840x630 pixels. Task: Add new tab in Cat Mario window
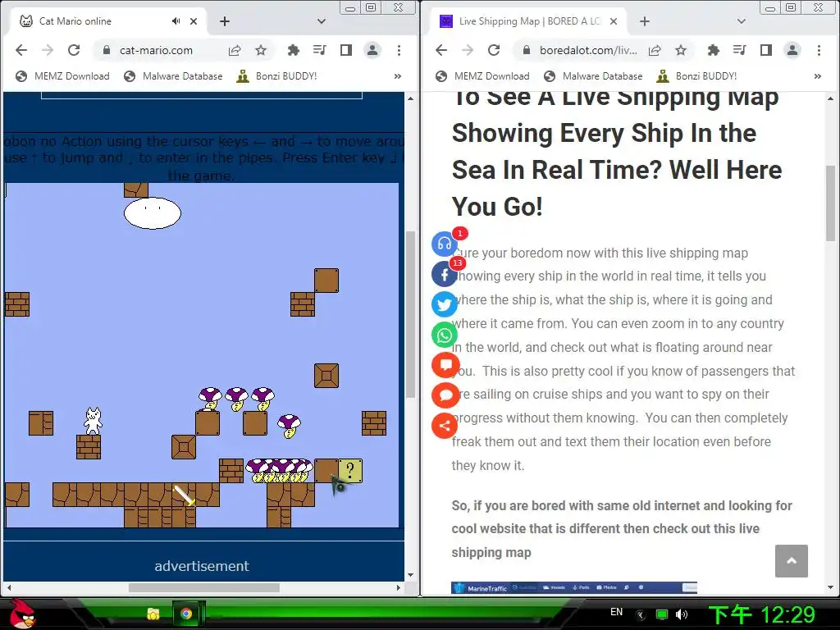click(x=225, y=21)
